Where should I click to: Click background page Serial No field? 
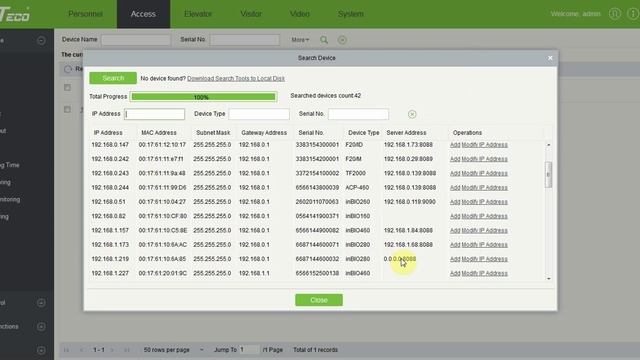click(245, 40)
